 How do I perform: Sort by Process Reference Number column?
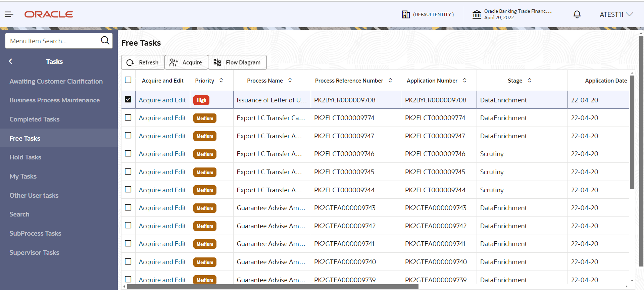tap(390, 81)
